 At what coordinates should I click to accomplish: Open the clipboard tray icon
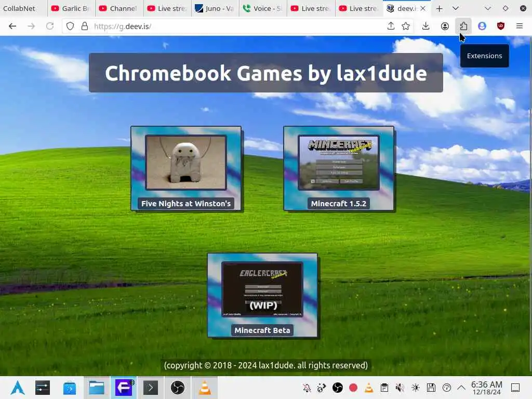[384, 388]
